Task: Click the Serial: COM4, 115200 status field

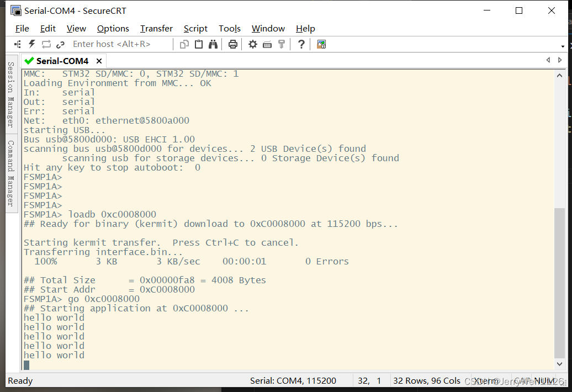Action: click(293, 381)
